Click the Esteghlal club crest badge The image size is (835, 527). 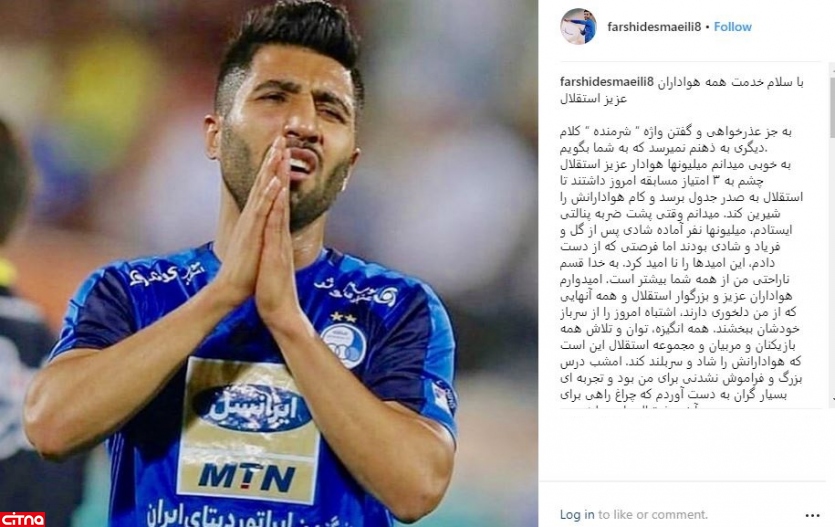pyautogui.click(x=343, y=345)
